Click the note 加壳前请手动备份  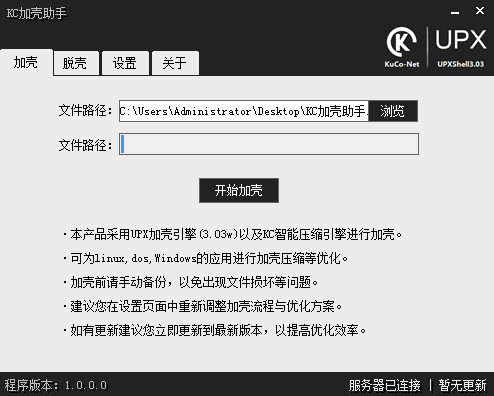(190, 282)
